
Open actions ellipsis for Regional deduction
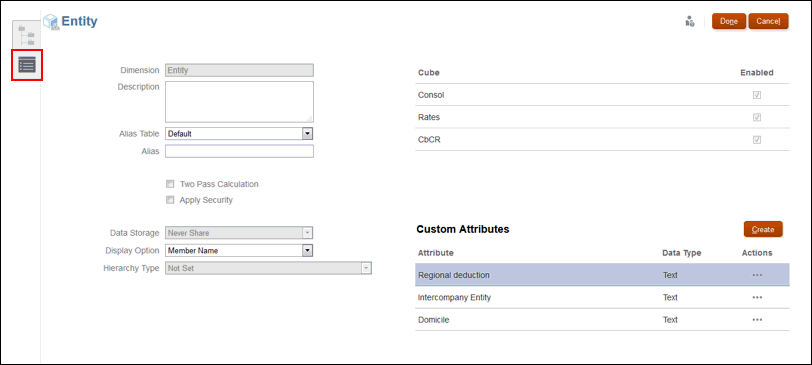[757, 275]
